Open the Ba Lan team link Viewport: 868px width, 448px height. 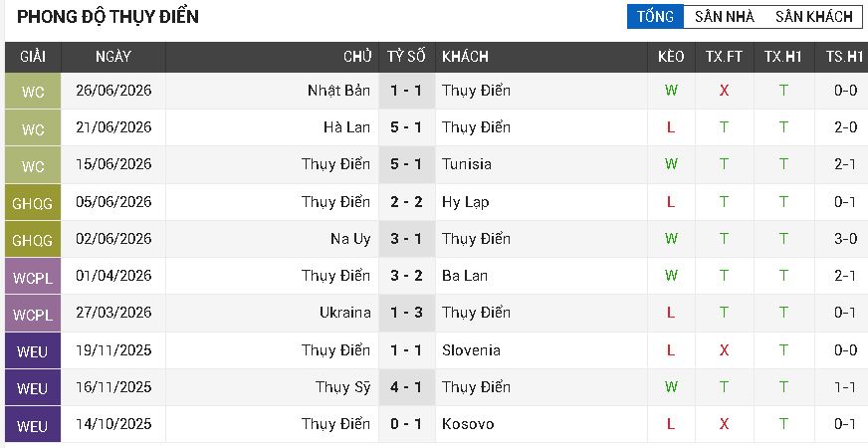click(465, 276)
